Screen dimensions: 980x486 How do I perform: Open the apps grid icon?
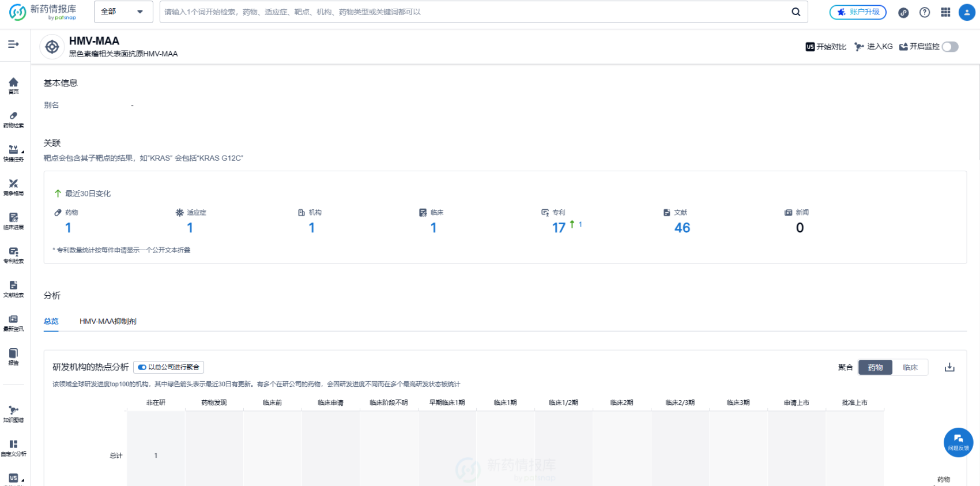945,12
